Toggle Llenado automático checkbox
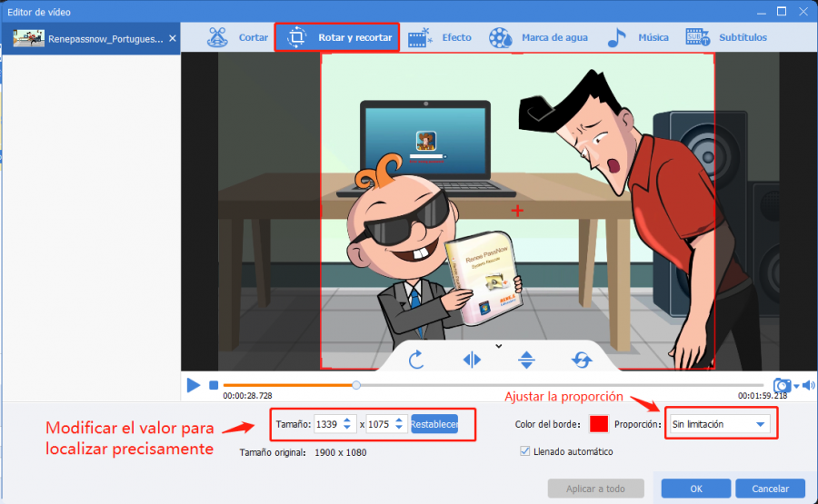The height and width of the screenshot is (504, 818). [x=524, y=451]
